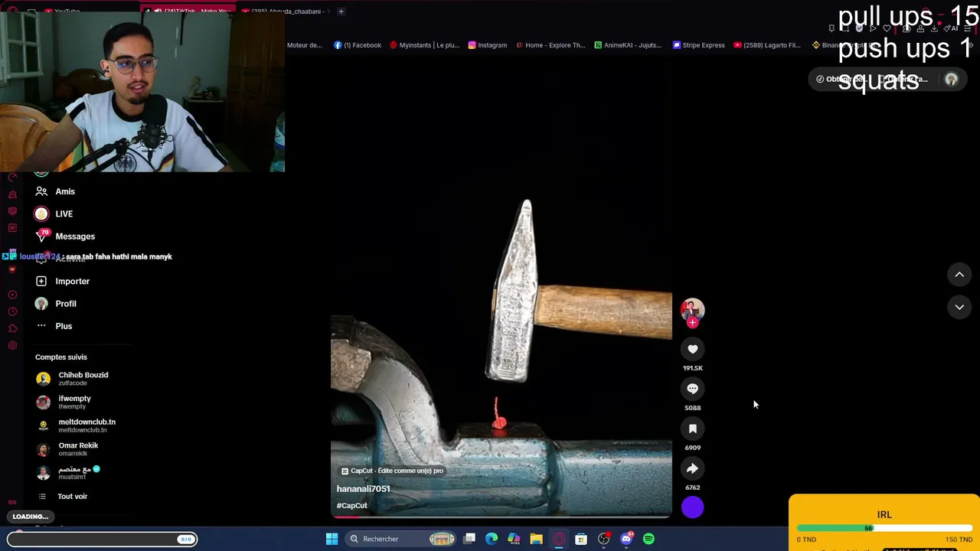
Task: Open the Home - Explore bookmark
Action: [x=550, y=45]
